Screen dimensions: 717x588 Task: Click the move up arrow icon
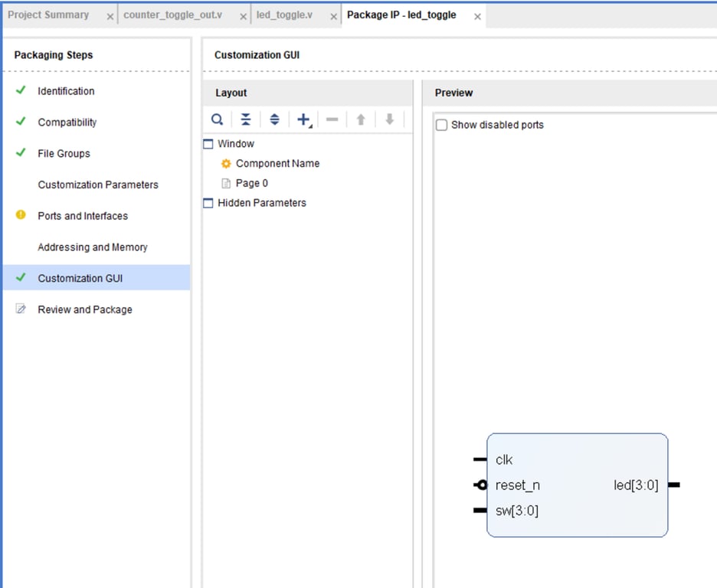tap(361, 119)
